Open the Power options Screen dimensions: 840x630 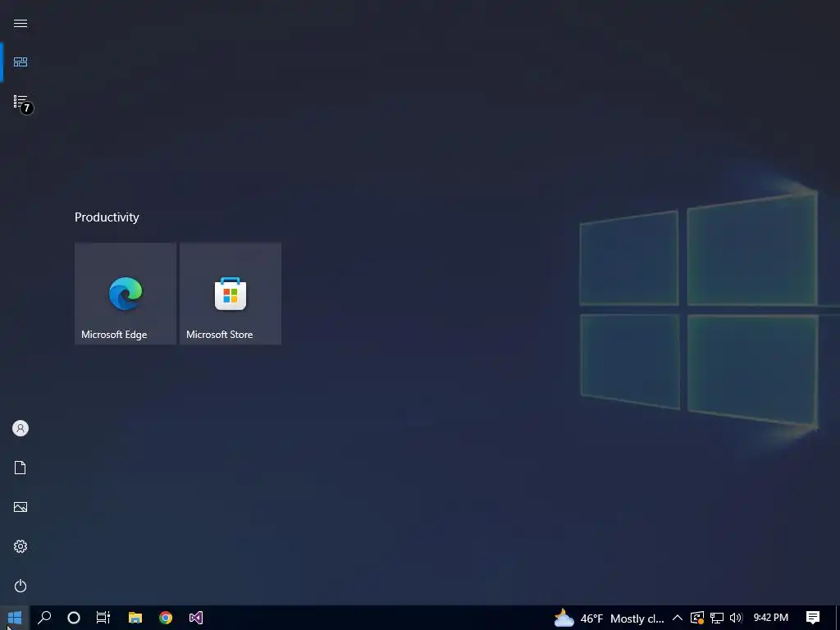(21, 586)
